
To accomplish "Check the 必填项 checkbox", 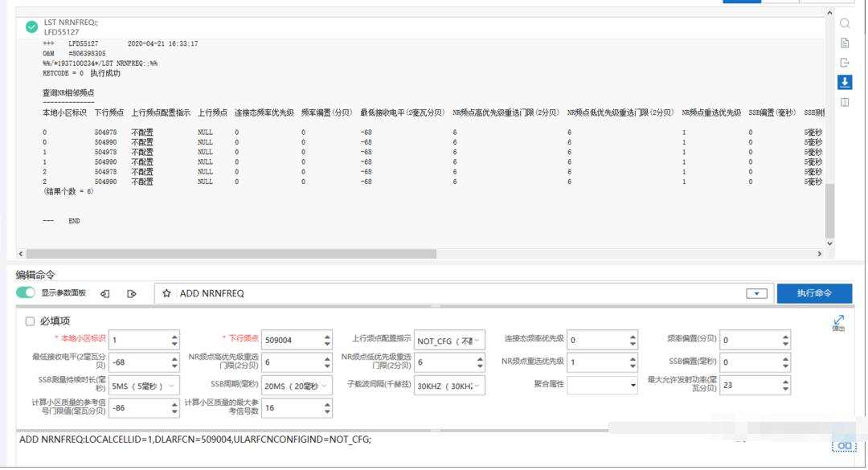I will 30,321.
